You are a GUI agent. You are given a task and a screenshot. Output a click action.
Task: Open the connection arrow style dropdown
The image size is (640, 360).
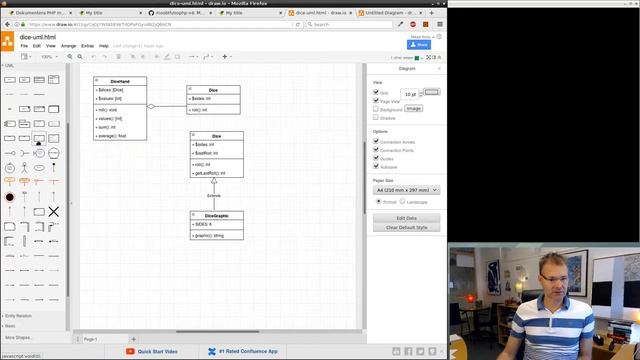(x=193, y=57)
